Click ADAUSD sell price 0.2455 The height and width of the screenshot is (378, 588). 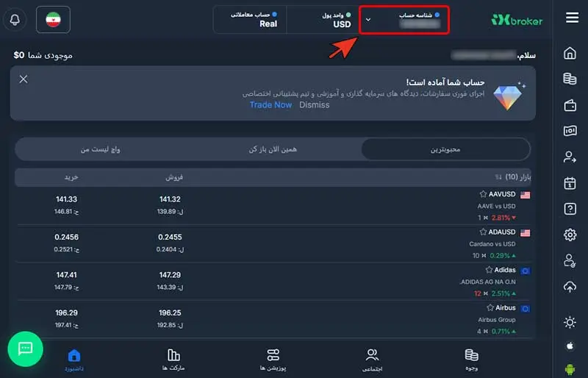pyautogui.click(x=170, y=238)
